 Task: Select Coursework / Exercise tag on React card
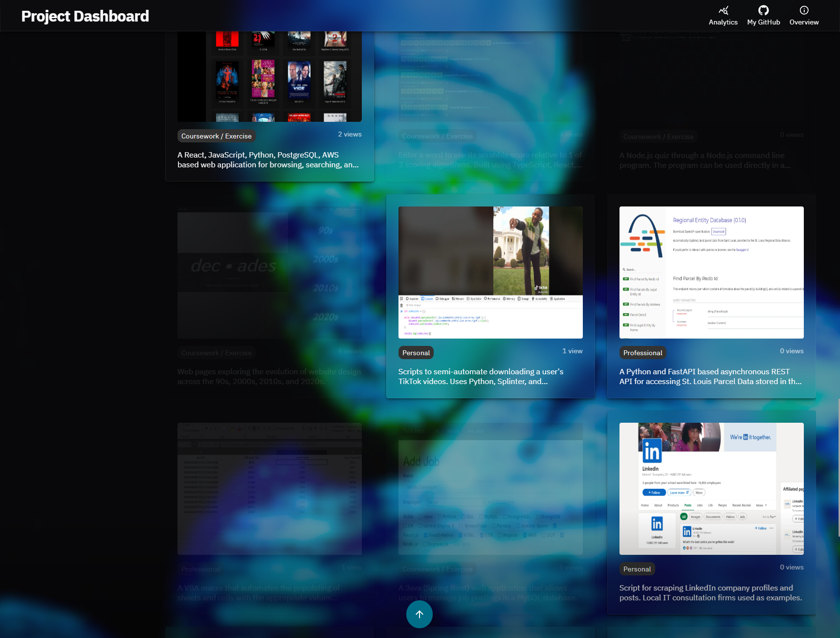(216, 136)
